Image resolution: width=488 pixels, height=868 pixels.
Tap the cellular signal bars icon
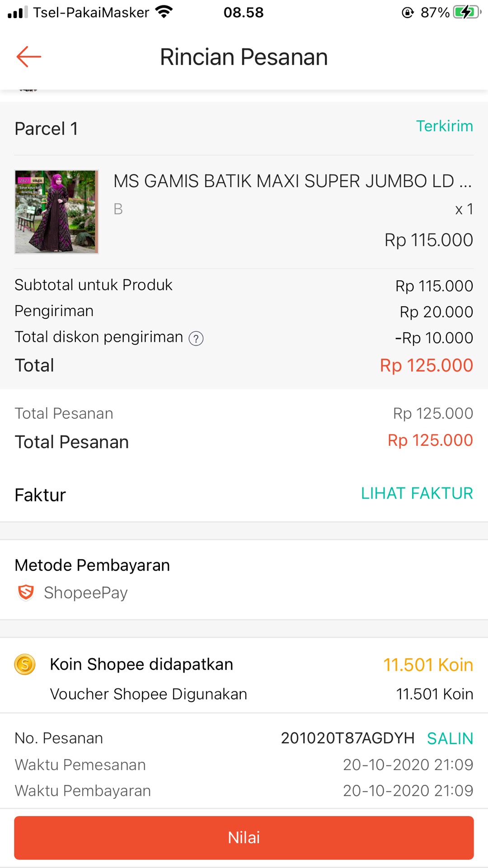click(x=18, y=12)
